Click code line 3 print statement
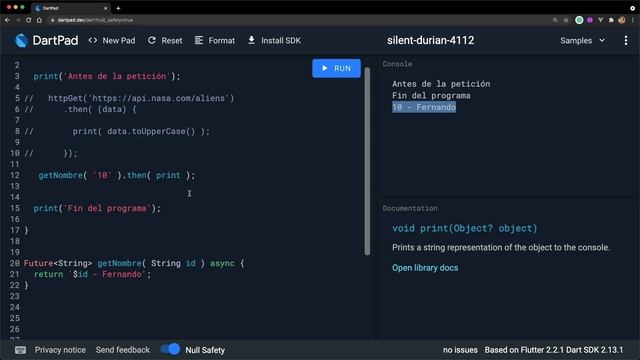The image size is (640, 360). tap(107, 76)
